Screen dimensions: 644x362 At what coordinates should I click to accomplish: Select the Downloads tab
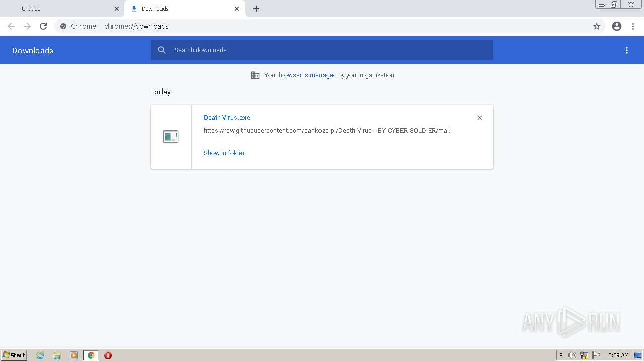(x=184, y=9)
